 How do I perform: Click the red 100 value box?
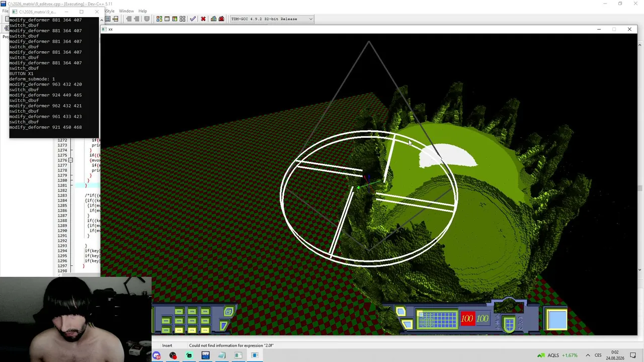pos(467,319)
